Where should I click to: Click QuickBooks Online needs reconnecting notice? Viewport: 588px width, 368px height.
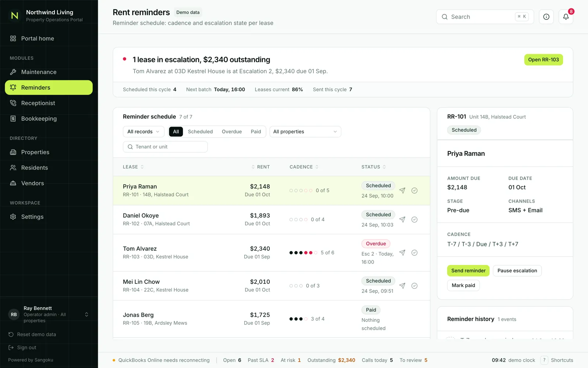coord(161,360)
